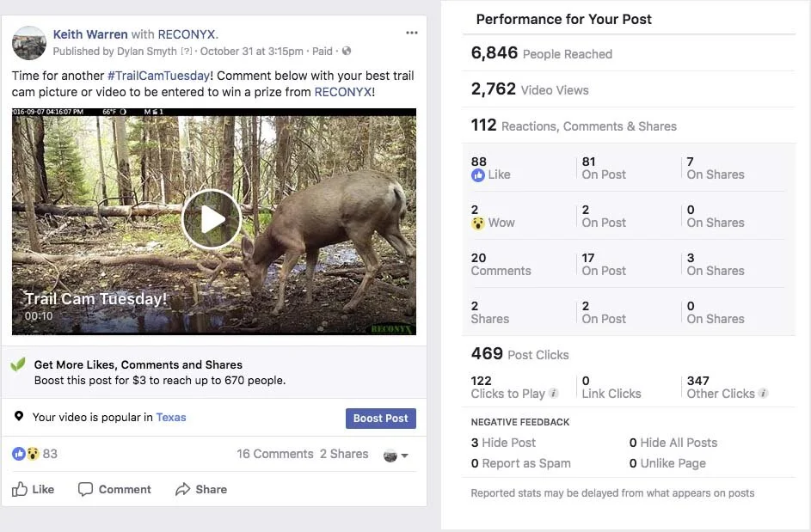Click the Like button under the post

coord(33,489)
